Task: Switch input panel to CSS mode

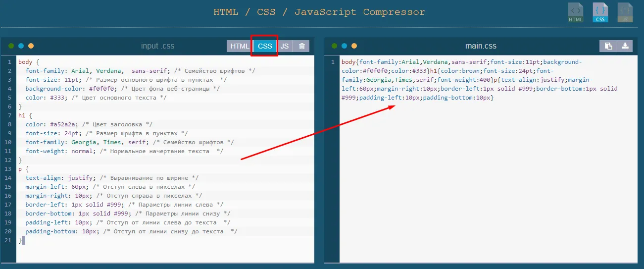Action: pyautogui.click(x=265, y=46)
